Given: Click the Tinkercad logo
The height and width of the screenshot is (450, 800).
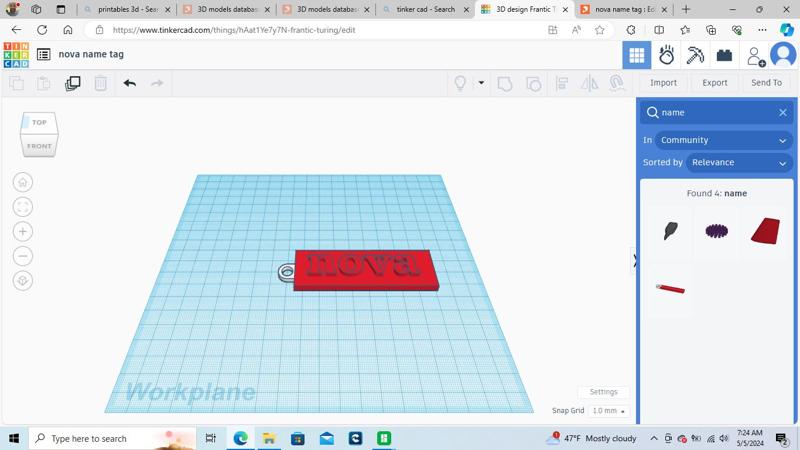Looking at the screenshot, I should [16, 55].
